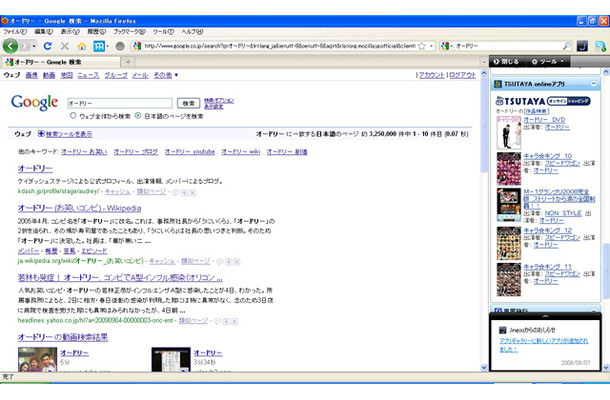Viewport: 610px width, 400px height.
Task: Click the grey Stop loading X icon
Action: point(65,46)
